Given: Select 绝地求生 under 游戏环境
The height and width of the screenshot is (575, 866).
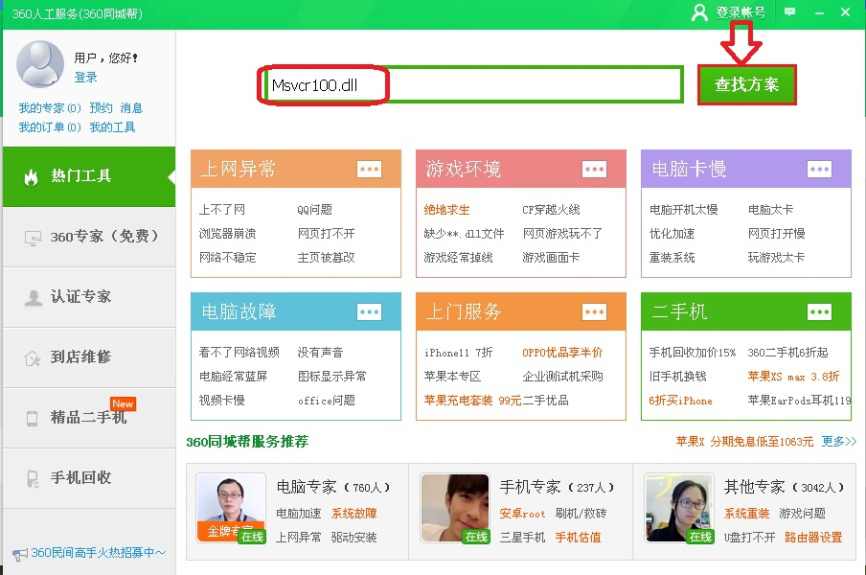Looking at the screenshot, I should click(447, 210).
